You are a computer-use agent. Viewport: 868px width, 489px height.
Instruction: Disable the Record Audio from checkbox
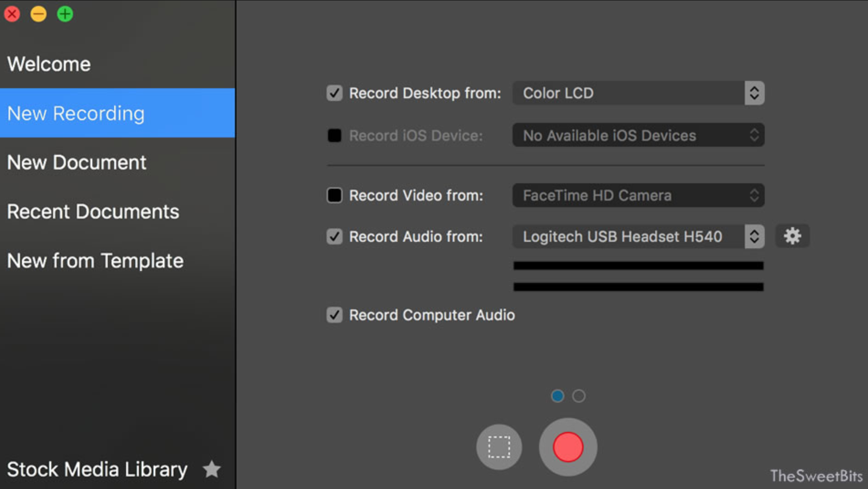point(334,237)
